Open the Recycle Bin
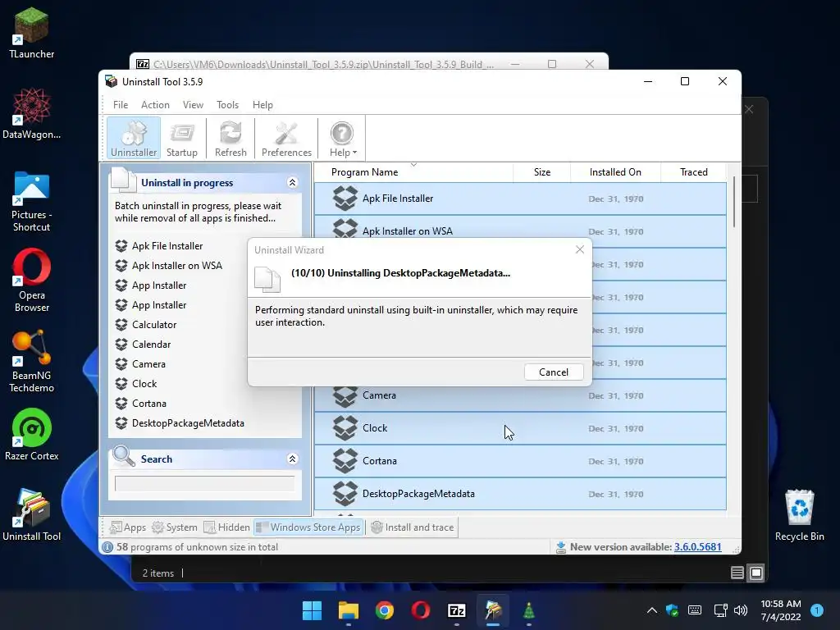Screen dimensions: 840x630 pyautogui.click(x=799, y=515)
